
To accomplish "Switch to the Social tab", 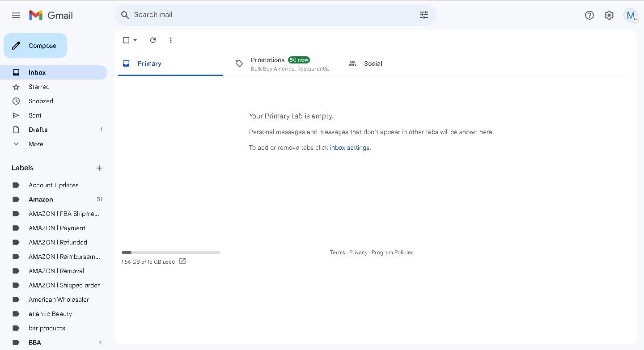I will point(365,63).
